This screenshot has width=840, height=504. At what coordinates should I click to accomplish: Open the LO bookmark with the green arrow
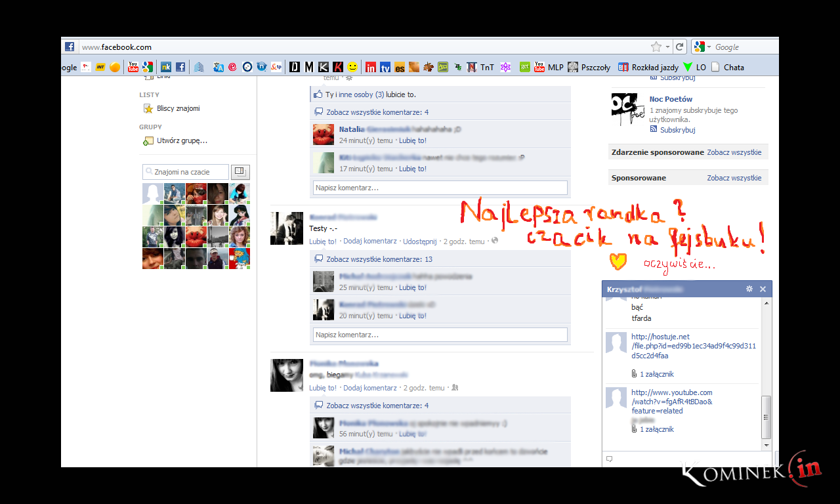click(694, 67)
